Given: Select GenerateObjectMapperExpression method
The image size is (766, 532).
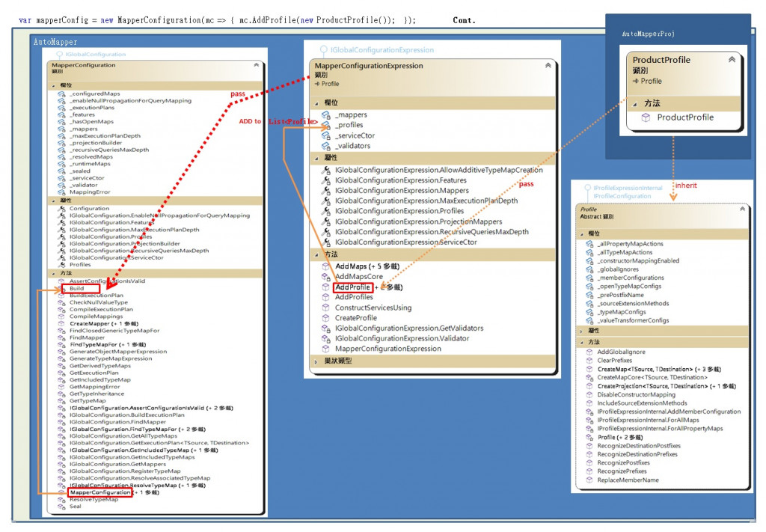Looking at the screenshot, I should 118,352.
